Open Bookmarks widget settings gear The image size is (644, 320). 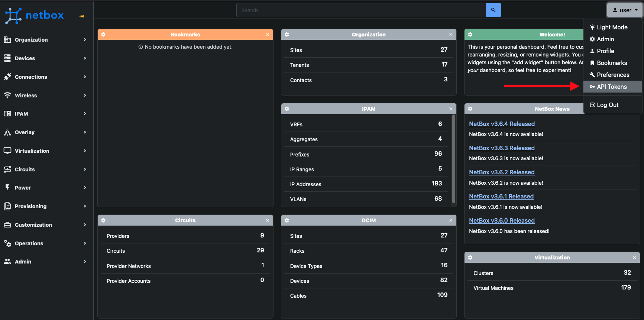pos(103,35)
